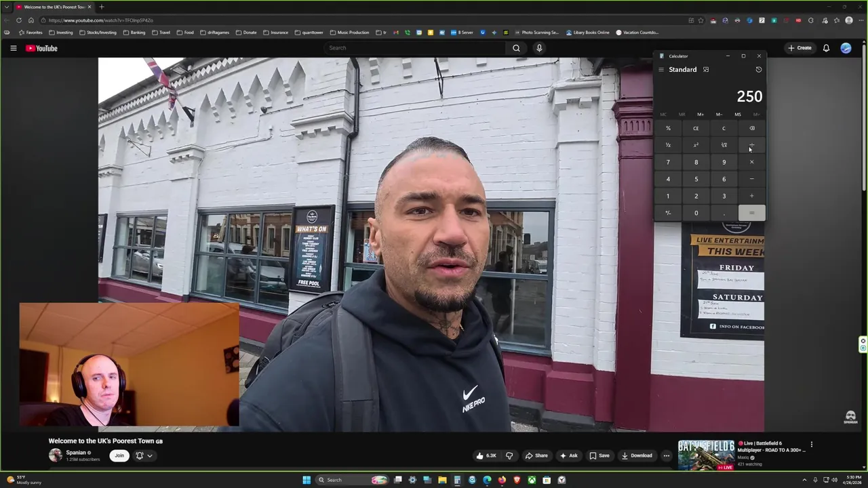
Task: Click the minus key in Calculator
Action: (x=751, y=179)
